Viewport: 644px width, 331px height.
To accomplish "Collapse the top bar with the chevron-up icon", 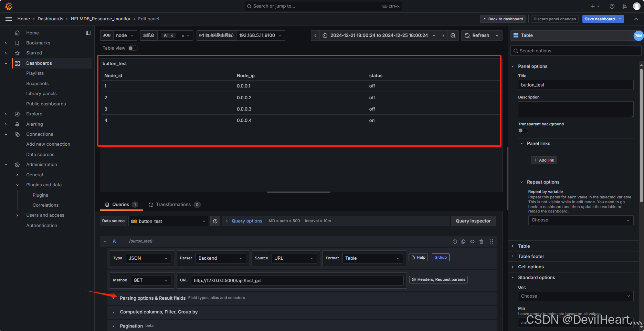I will tap(636, 19).
